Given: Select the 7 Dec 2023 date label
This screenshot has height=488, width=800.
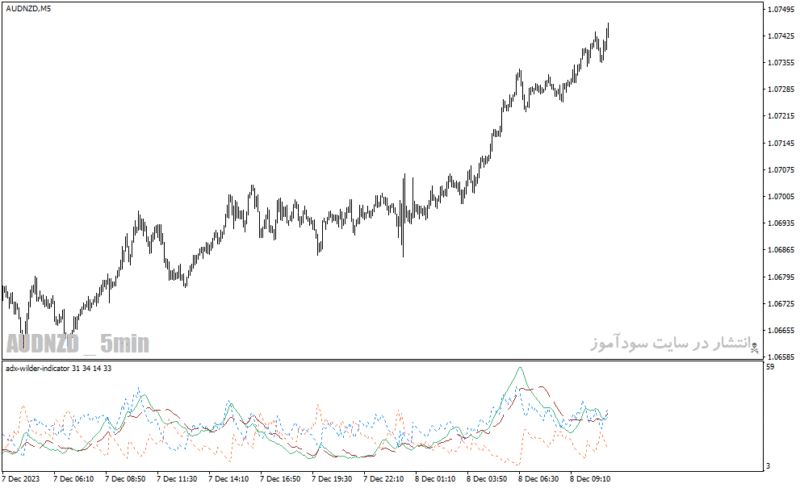Looking at the screenshot, I should click(21, 479).
